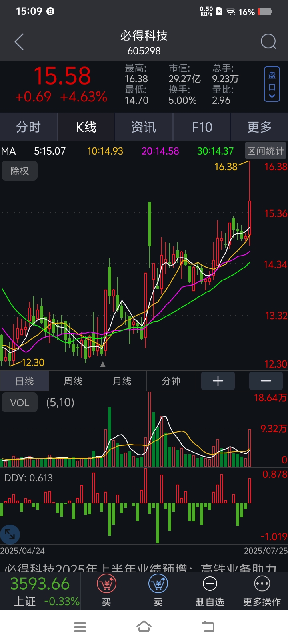Tap the DDY: 0.613 indicator label
The height and width of the screenshot is (644, 288).
pos(28,478)
